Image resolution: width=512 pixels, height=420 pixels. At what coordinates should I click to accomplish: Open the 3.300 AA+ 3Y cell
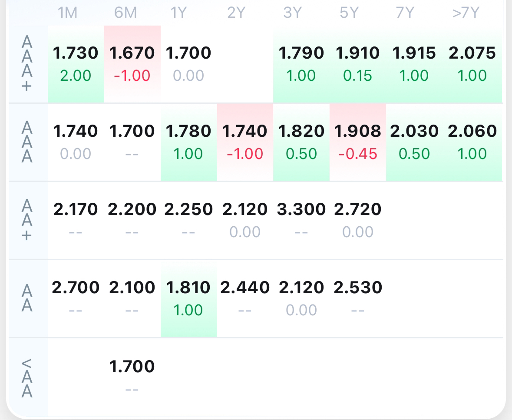click(301, 221)
